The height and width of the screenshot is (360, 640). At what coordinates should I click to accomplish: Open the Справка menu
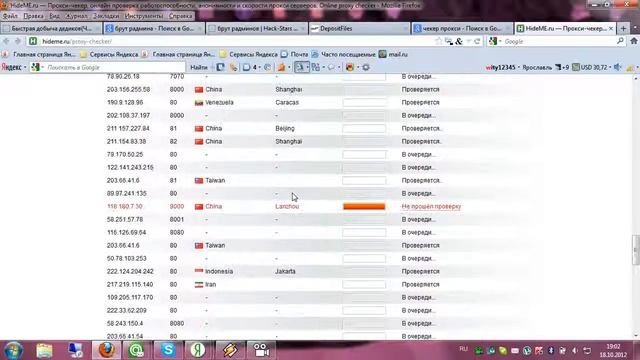click(180, 16)
